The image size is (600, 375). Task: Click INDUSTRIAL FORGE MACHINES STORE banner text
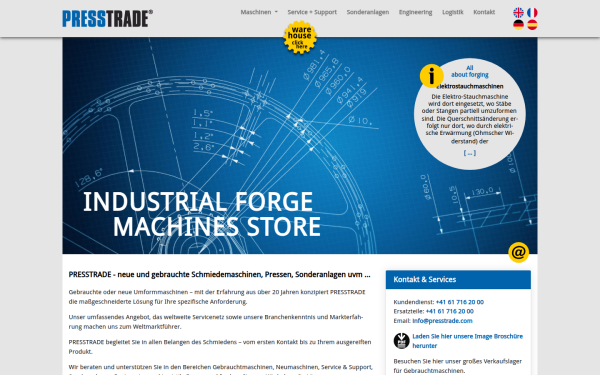tap(202, 214)
